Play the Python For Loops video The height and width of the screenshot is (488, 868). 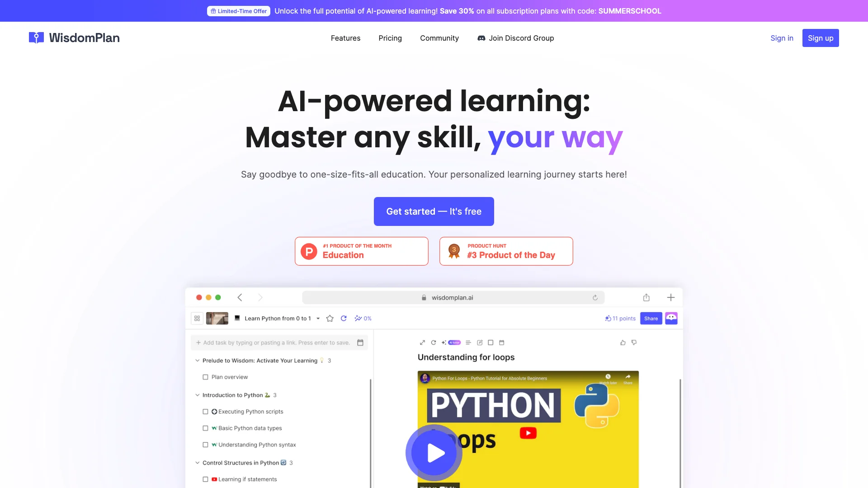pos(434,453)
